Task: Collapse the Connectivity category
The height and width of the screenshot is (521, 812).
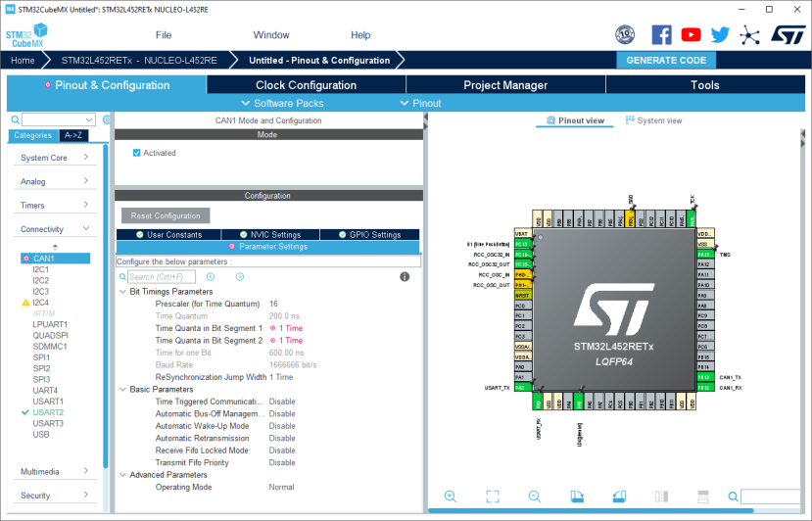Action: point(55,229)
